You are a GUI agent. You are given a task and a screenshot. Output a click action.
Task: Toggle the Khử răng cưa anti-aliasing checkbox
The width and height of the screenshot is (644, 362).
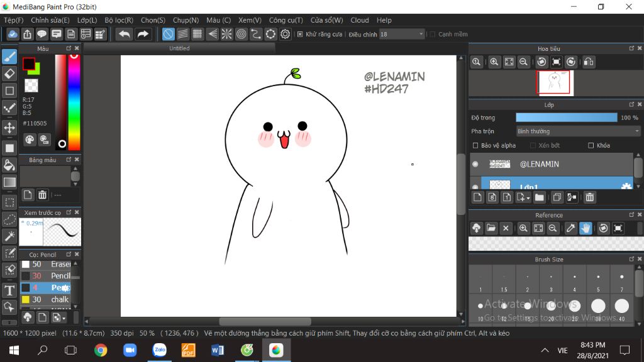pos(300,34)
